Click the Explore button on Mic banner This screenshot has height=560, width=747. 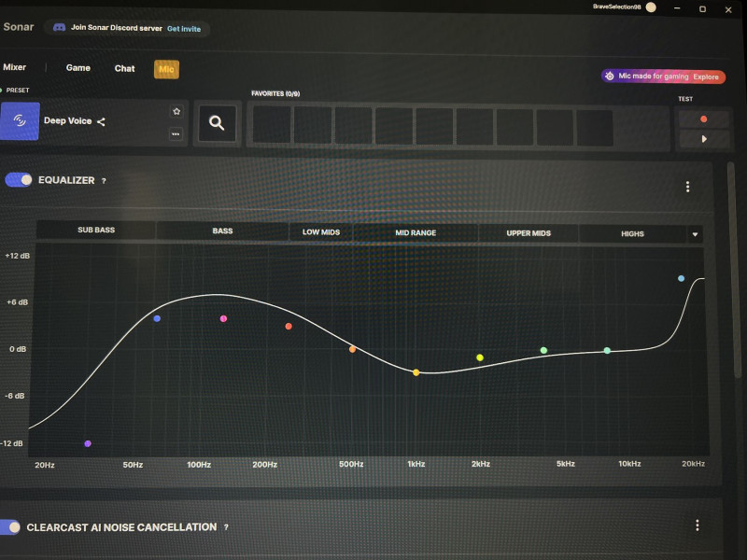706,77
